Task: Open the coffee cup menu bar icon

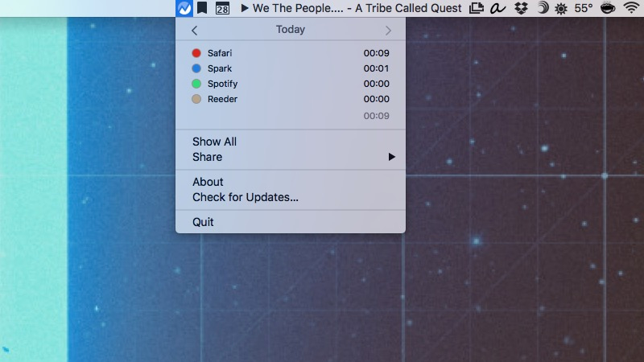Action: [608, 8]
